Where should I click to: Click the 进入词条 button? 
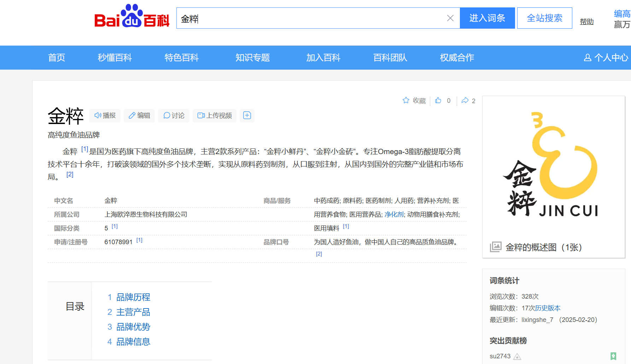pos(487,18)
